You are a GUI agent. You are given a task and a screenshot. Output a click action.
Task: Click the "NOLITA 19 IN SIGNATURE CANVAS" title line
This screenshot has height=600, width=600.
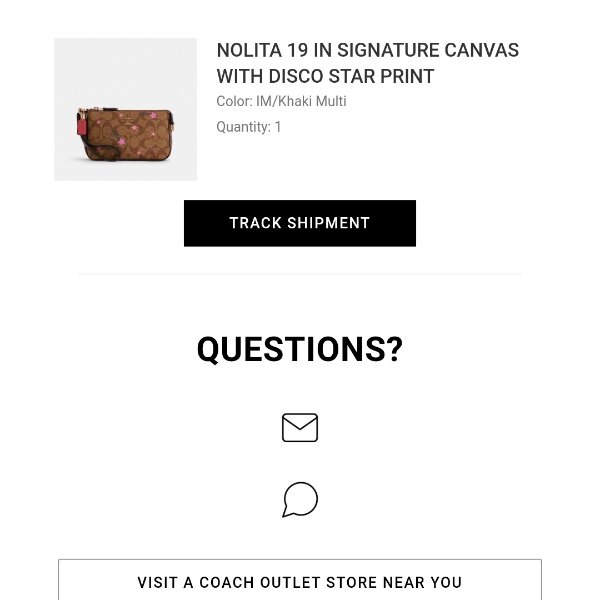pos(367,51)
